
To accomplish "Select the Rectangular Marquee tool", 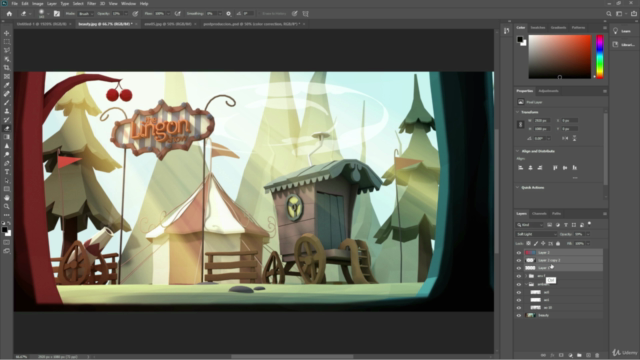I will pos(7,42).
